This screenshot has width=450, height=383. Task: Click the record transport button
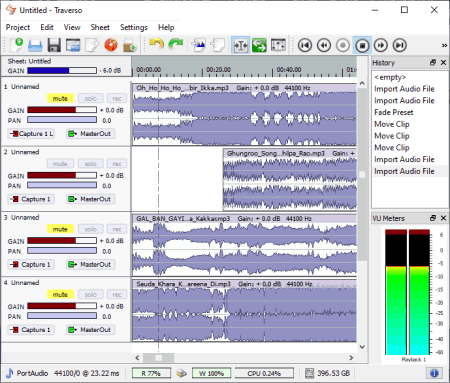pos(343,45)
